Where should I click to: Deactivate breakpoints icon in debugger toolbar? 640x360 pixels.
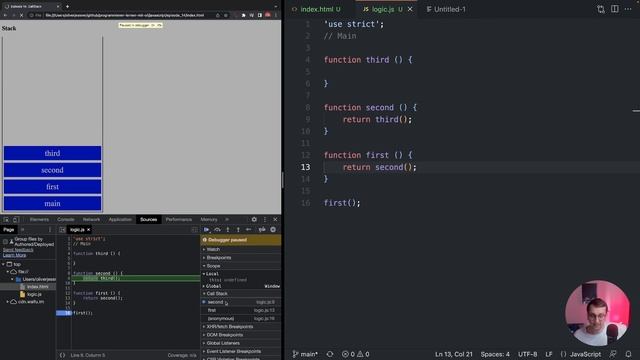tap(262, 230)
